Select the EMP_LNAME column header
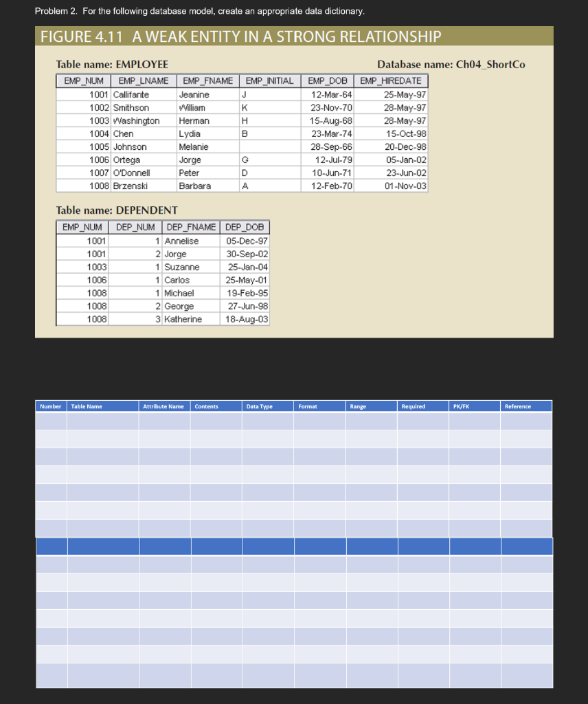The image size is (588, 704). 144,81
